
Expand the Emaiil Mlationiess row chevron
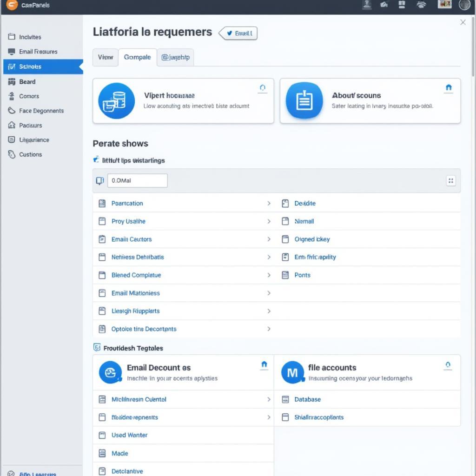pos(269,293)
